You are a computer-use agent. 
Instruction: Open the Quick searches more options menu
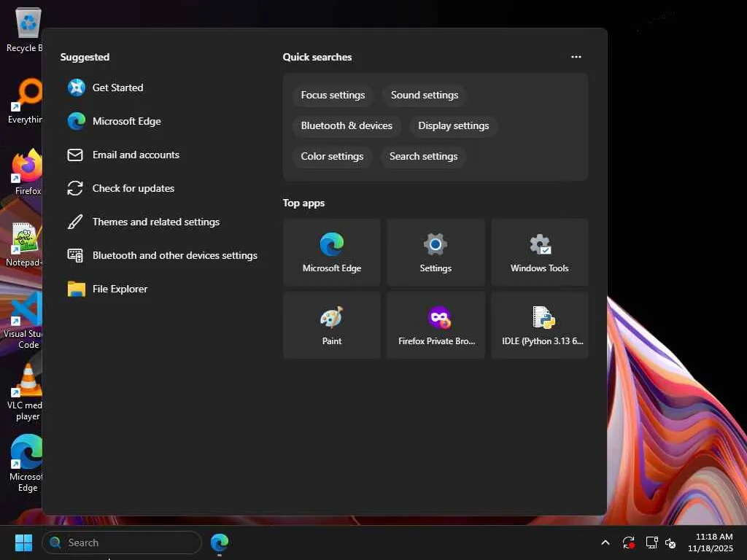coord(576,57)
